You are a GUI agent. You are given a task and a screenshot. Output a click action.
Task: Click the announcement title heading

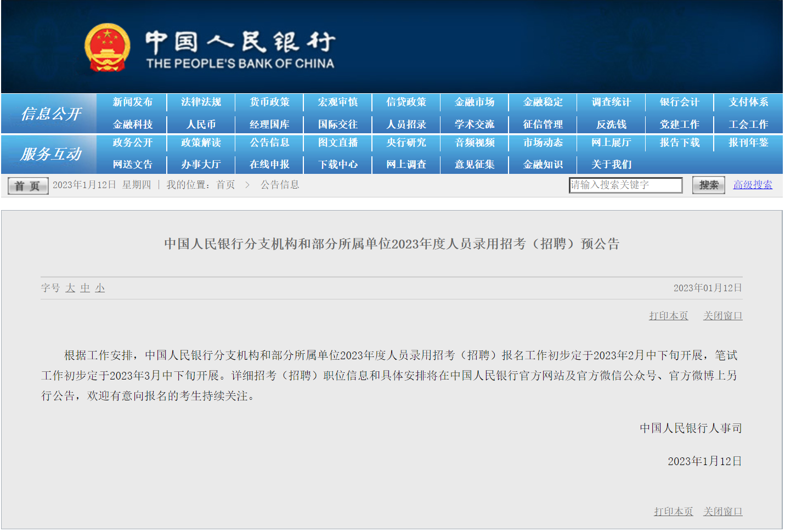[x=392, y=244]
